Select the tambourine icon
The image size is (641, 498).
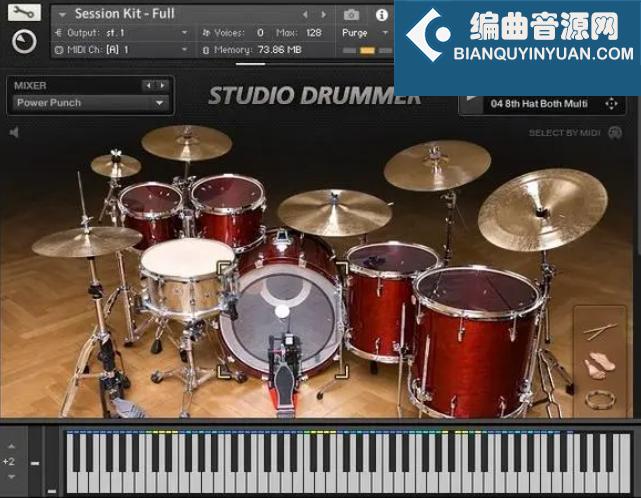600,400
